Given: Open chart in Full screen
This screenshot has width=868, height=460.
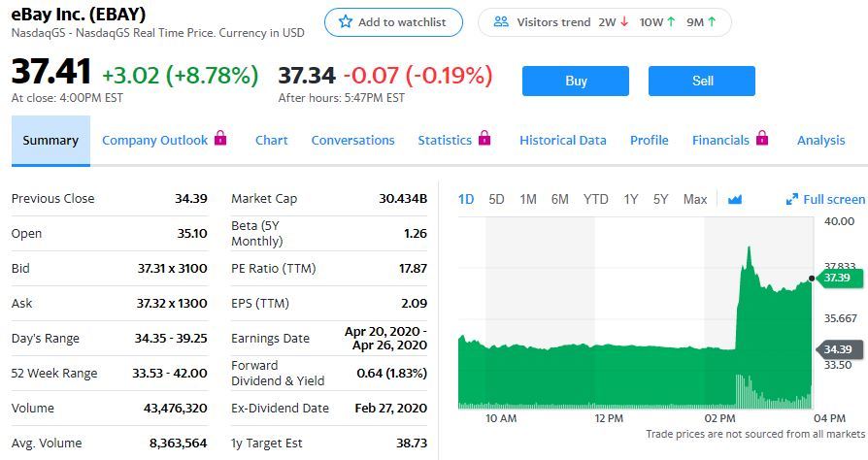Looking at the screenshot, I should point(825,199).
